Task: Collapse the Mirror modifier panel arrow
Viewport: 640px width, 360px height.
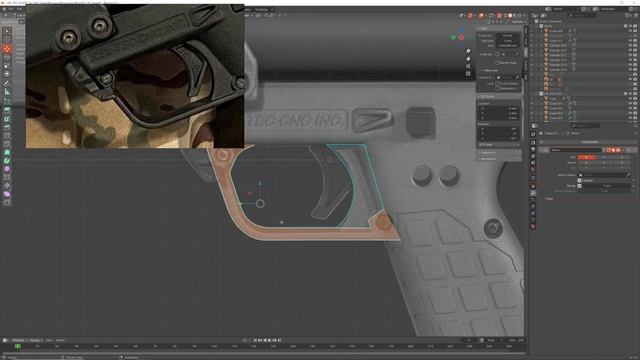Action: (542, 150)
